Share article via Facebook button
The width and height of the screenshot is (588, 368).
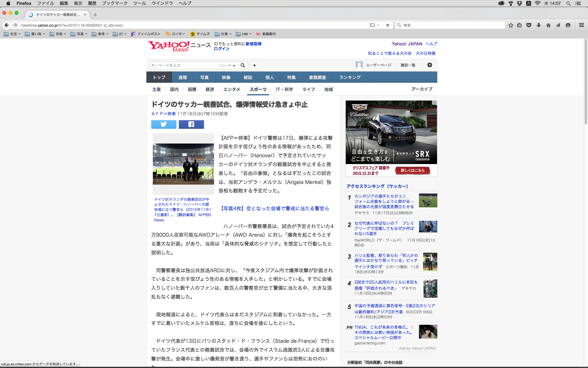(191, 124)
